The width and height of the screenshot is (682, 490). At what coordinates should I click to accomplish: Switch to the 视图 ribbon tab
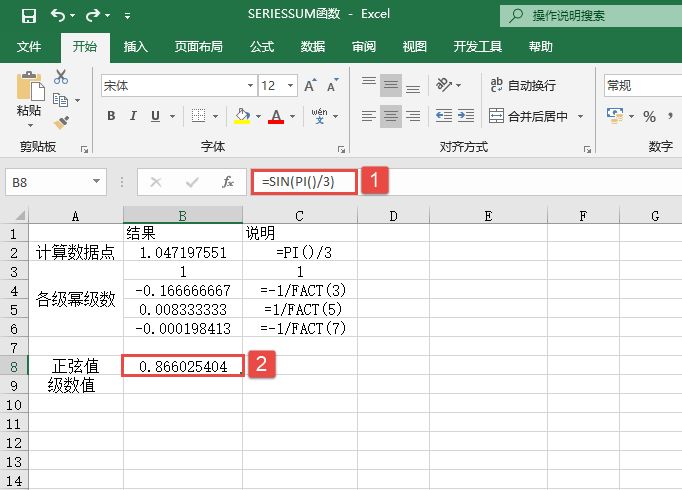pos(415,47)
